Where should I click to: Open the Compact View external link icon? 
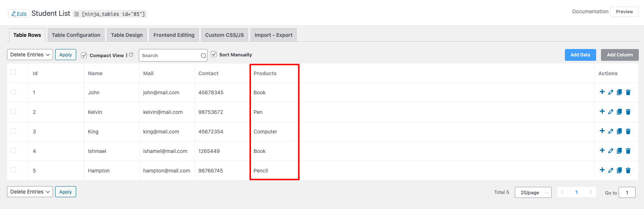(131, 55)
